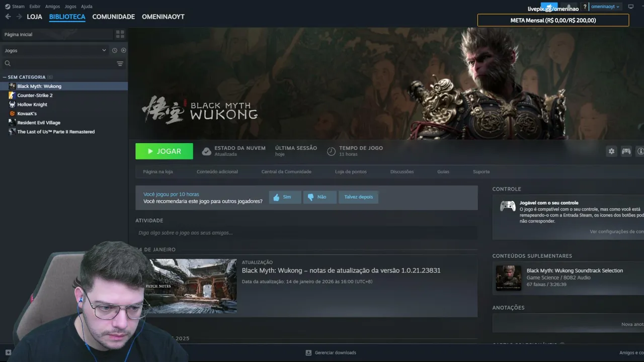Open the Central da Comunidade link
The width and height of the screenshot is (644, 362).
[286, 171]
